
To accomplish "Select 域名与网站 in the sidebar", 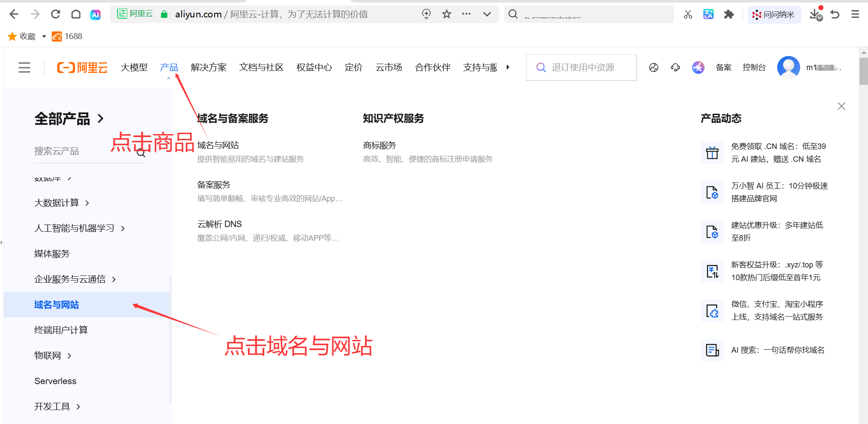I will (57, 305).
